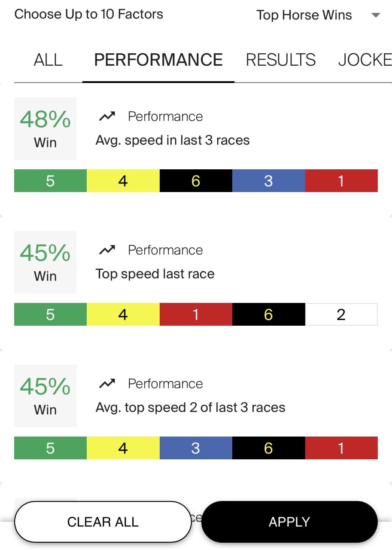Toggle the Top speed last race 45% Win box
This screenshot has width=392, height=550.
tap(46, 262)
